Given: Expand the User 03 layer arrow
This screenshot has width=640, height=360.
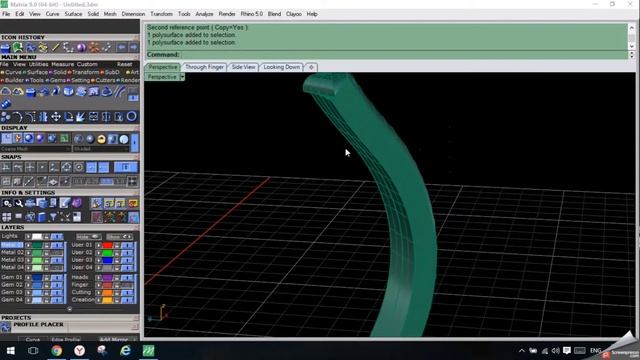Looking at the screenshot, I should tap(98, 260).
